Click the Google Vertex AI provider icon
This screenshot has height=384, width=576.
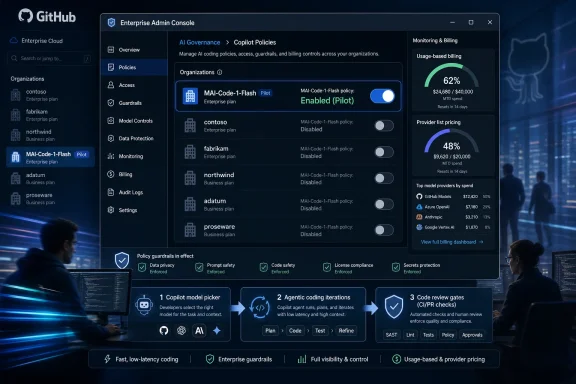point(419,227)
